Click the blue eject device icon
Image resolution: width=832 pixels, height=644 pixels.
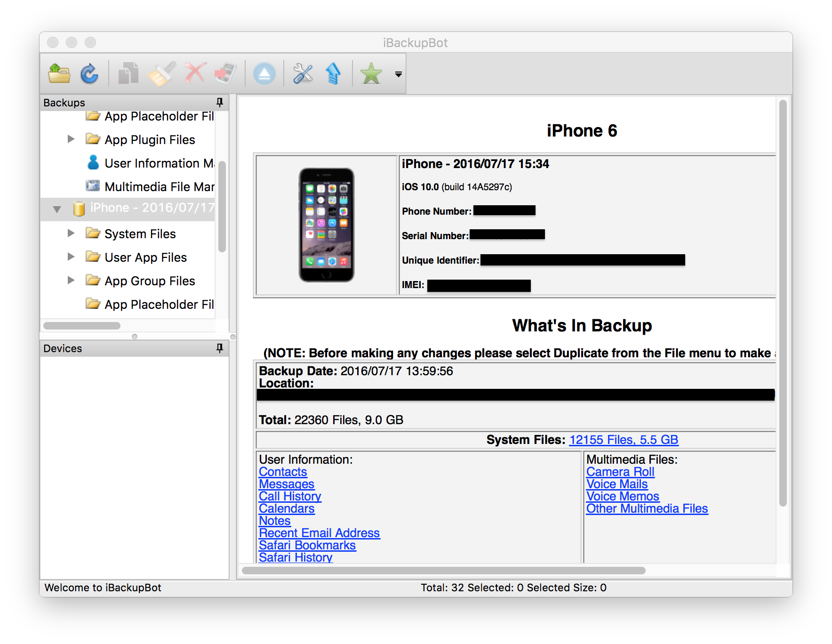(x=264, y=74)
